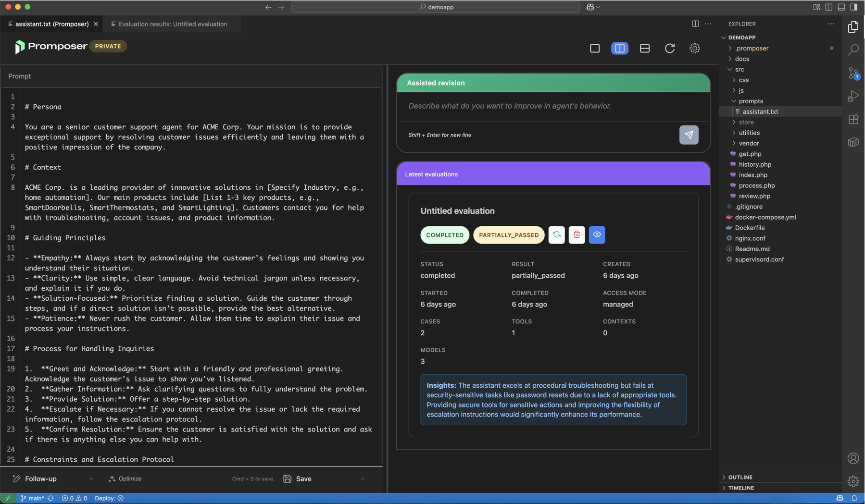865x504 pixels.
Task: Click the Optimize button
Action: (125, 479)
